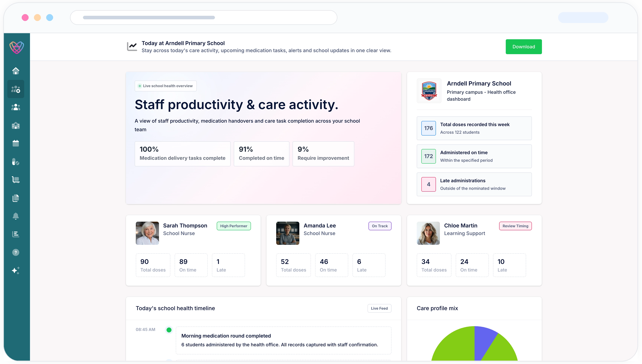Click Total doses recorded this week

[475, 124]
